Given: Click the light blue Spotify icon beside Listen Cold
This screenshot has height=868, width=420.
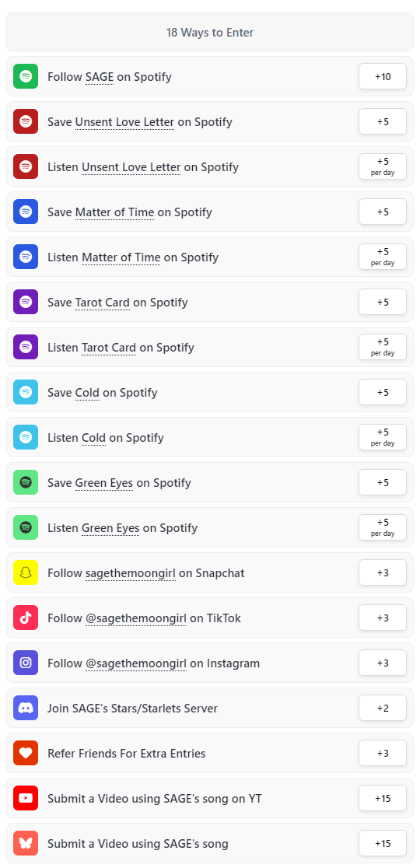Looking at the screenshot, I should tap(26, 437).
